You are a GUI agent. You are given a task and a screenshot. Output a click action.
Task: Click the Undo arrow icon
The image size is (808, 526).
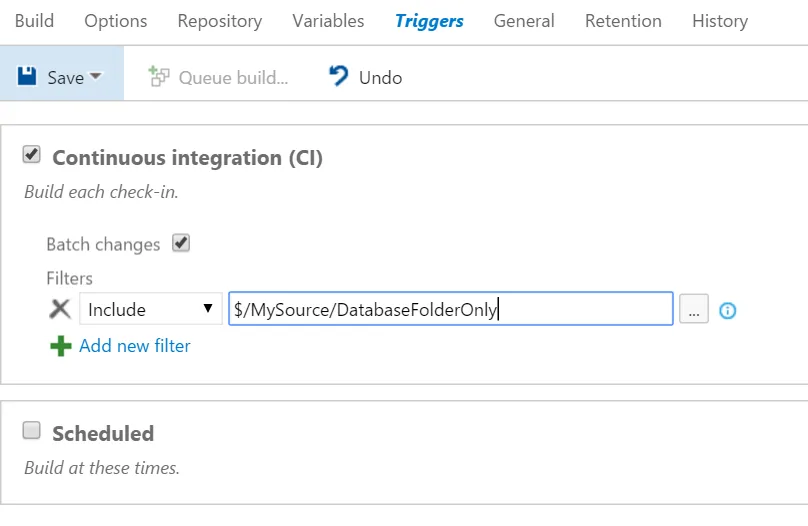point(340,76)
